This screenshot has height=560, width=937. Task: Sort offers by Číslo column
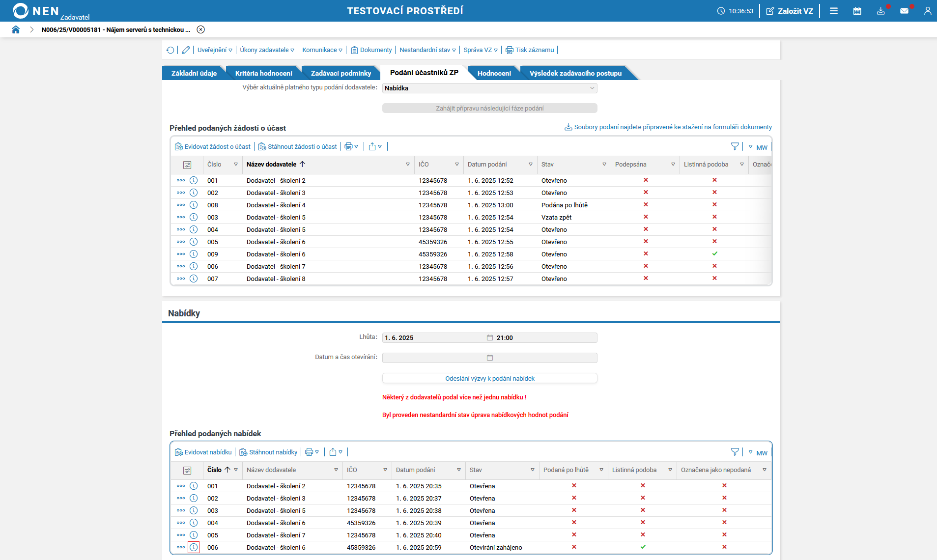pos(215,470)
